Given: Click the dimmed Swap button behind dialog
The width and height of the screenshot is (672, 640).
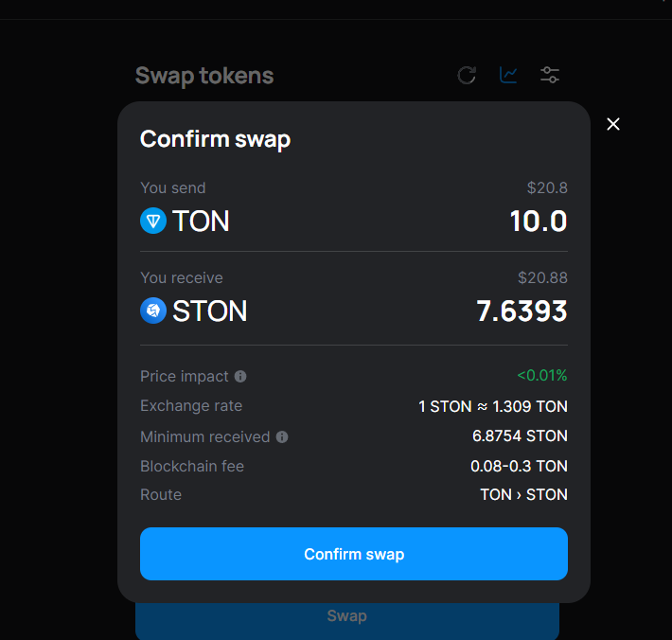Looking at the screenshot, I should [346, 616].
